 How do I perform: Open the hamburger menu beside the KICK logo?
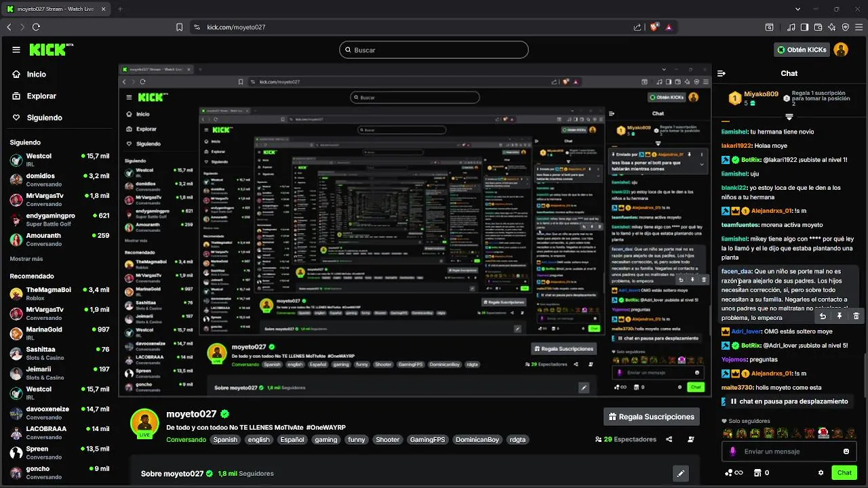(16, 49)
